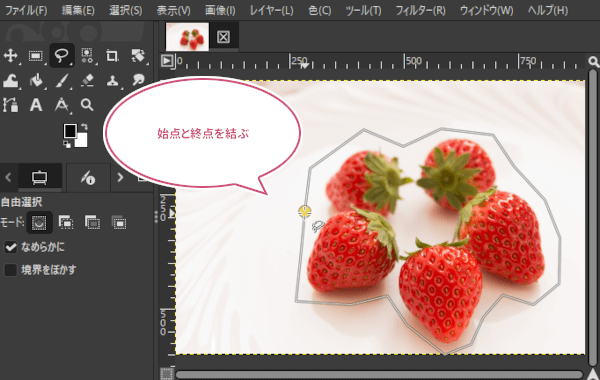Open the ツール(T) menu
This screenshot has height=380, width=600.
click(x=363, y=10)
